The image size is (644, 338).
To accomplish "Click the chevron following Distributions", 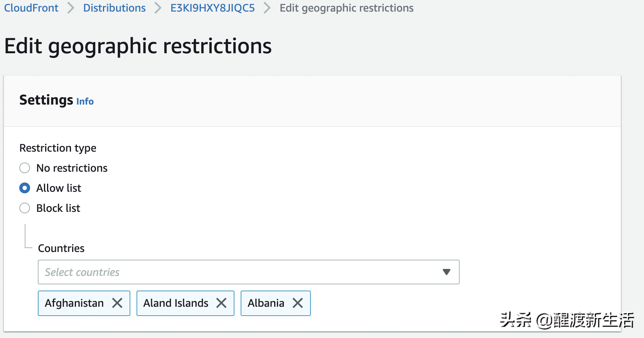I will (x=157, y=8).
